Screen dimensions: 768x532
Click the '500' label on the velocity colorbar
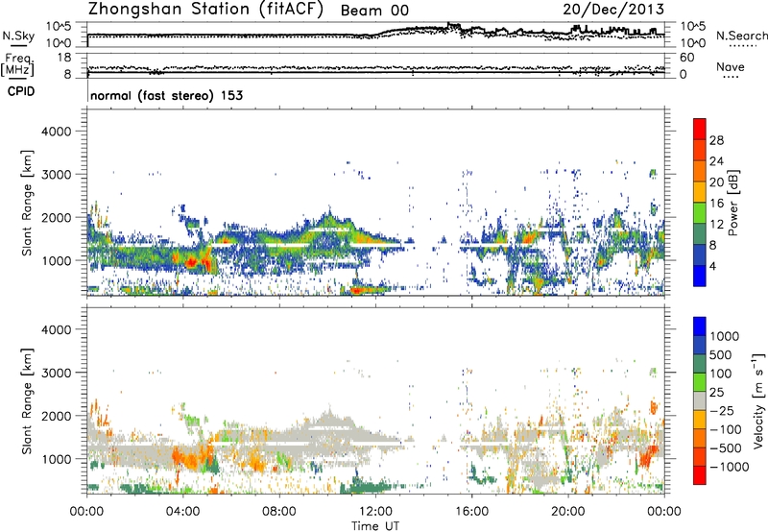(722, 355)
